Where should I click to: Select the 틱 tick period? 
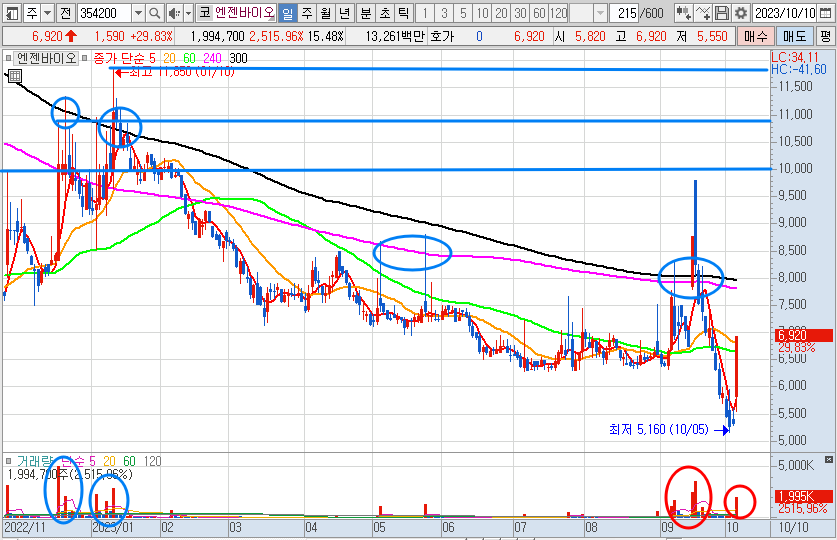click(x=404, y=13)
